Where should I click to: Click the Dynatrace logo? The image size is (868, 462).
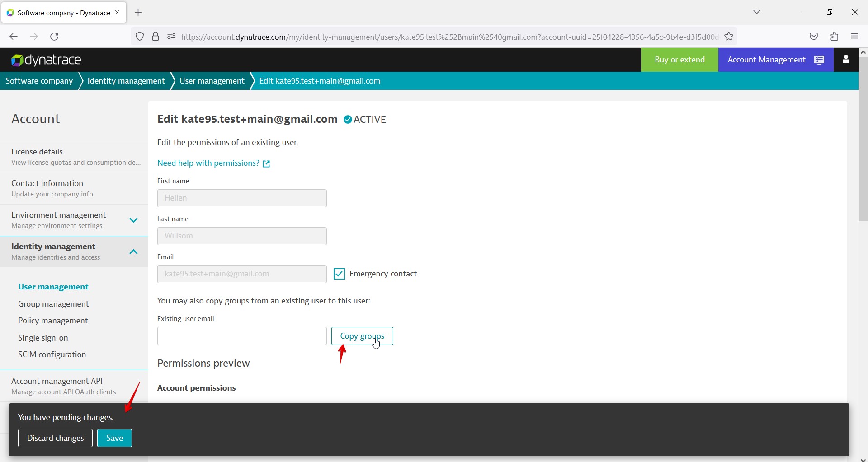point(46,60)
